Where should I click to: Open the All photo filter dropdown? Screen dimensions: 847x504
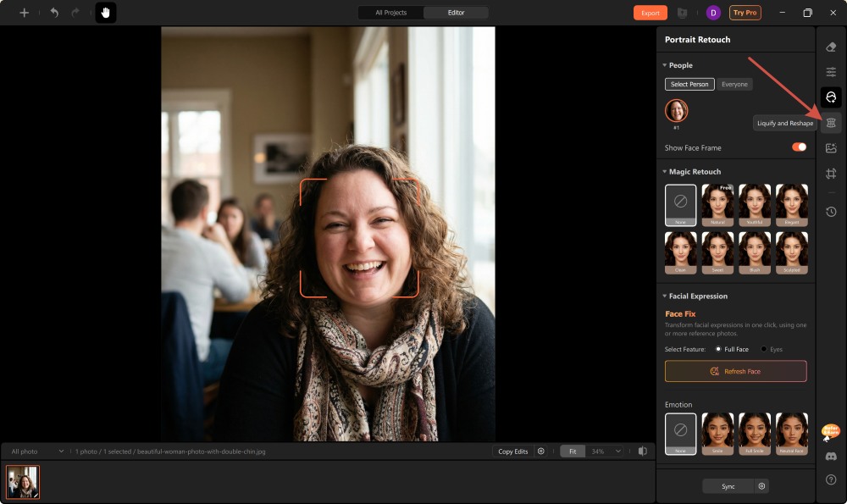(x=37, y=451)
